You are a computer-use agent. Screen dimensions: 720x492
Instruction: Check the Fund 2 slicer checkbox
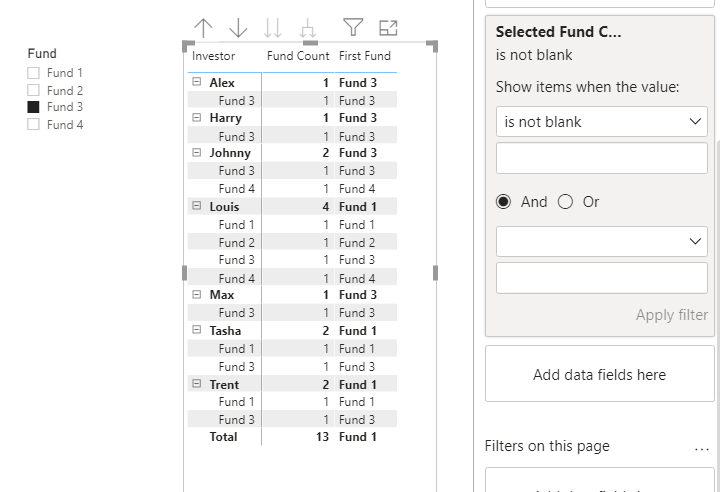pos(33,90)
